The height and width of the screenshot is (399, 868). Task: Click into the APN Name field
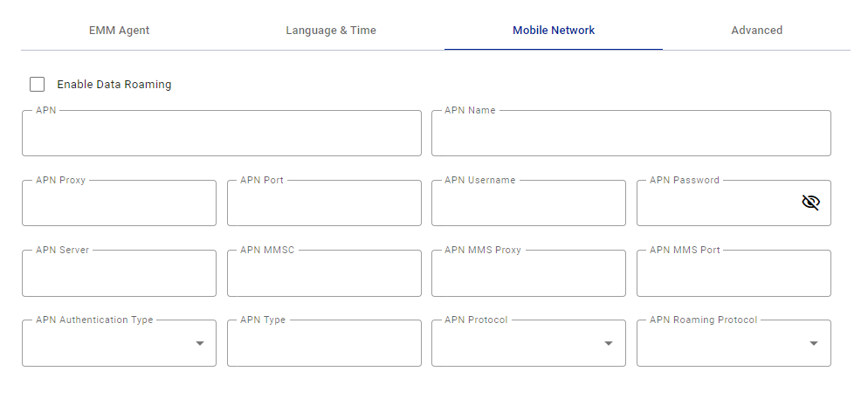[x=631, y=134]
